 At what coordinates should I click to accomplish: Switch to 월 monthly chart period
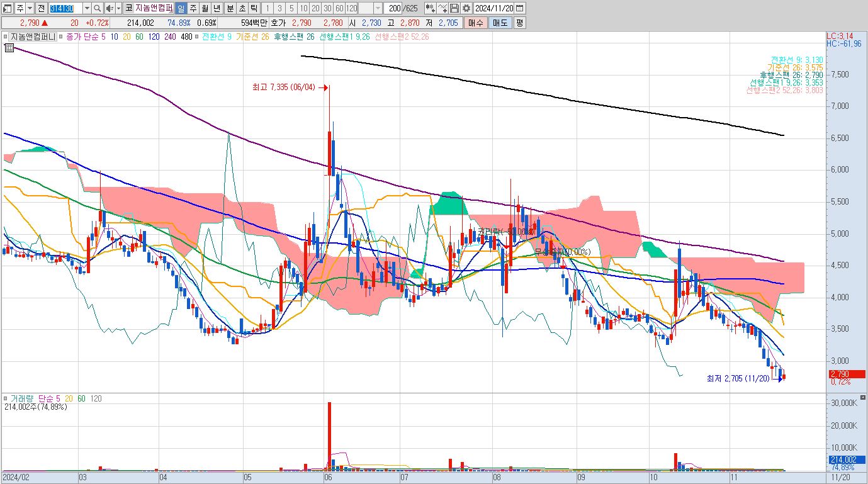click(205, 8)
